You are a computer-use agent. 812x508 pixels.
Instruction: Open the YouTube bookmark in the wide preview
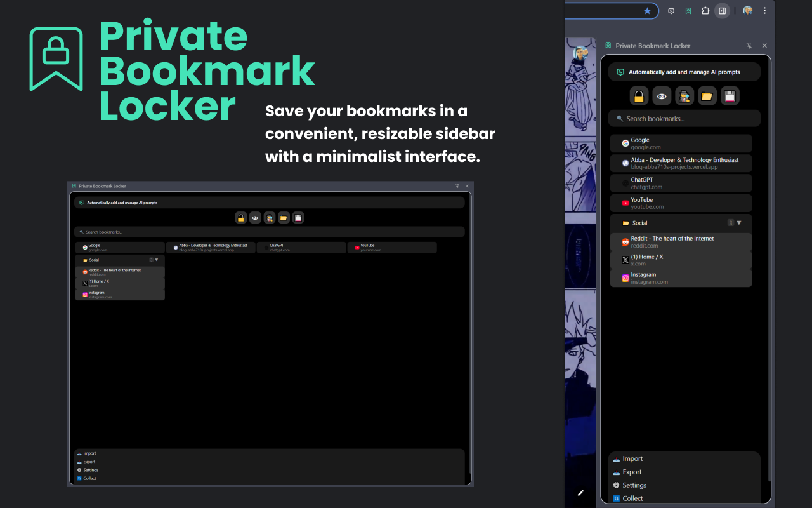[x=392, y=248]
